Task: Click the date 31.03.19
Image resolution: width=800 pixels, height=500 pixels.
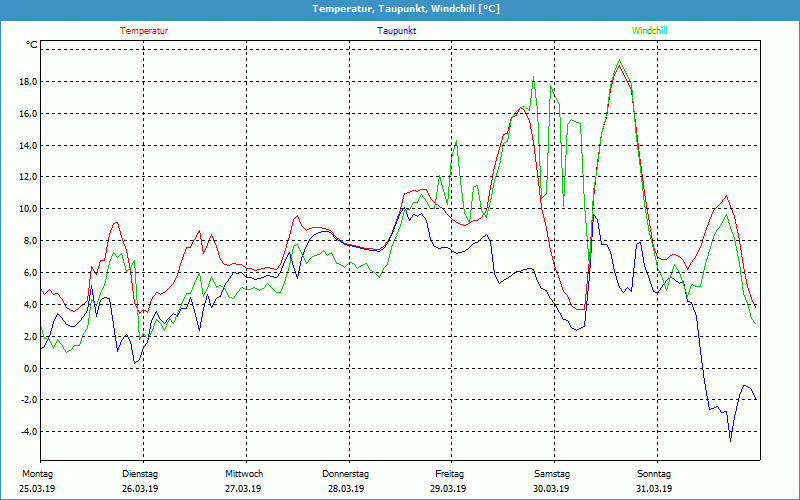Action: tap(654, 489)
